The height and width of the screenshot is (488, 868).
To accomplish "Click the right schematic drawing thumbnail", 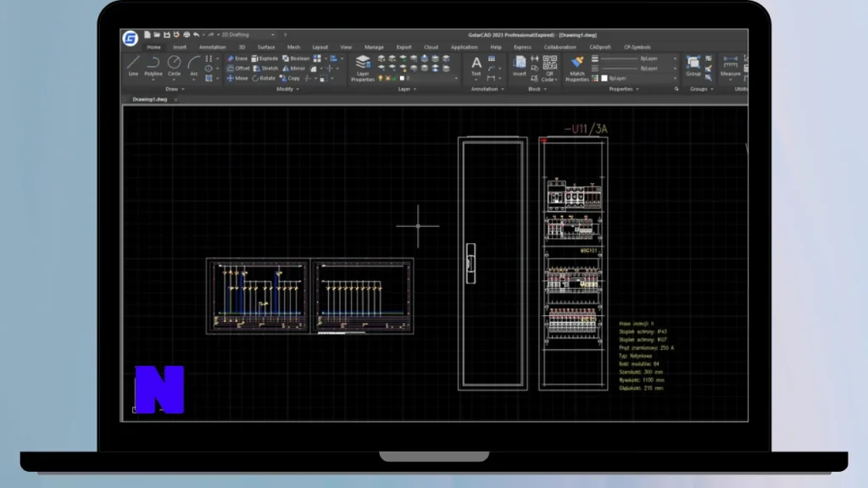I will point(363,296).
